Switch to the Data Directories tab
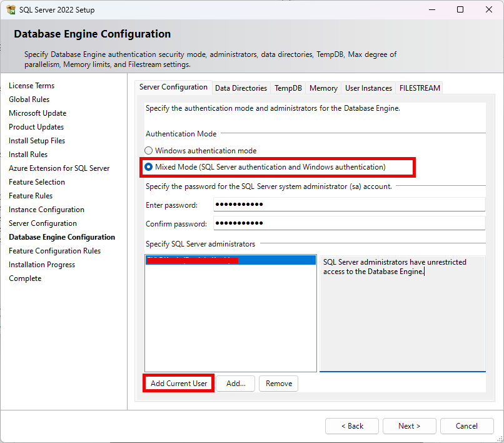 point(241,88)
